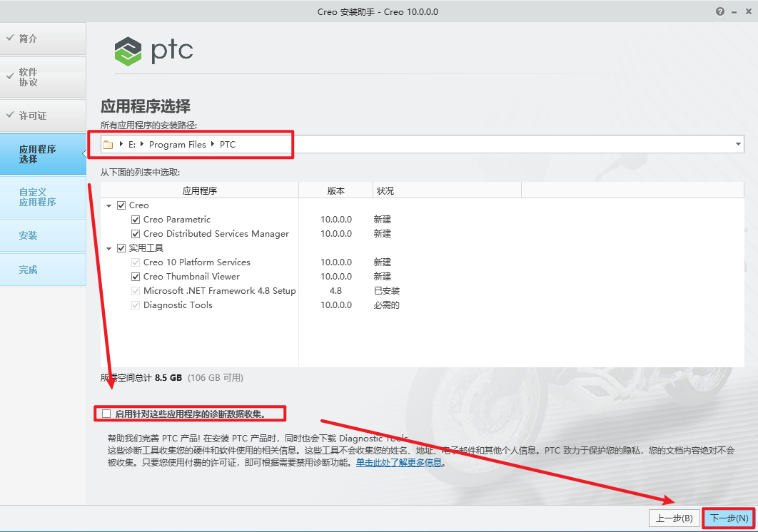Enable diagnostic data collection checkbox

[x=107, y=414]
